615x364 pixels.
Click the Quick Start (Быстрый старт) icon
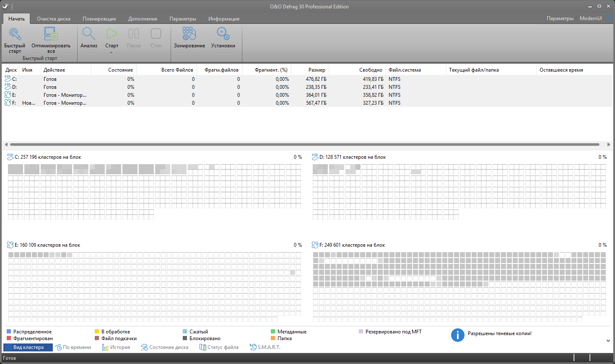tap(15, 34)
